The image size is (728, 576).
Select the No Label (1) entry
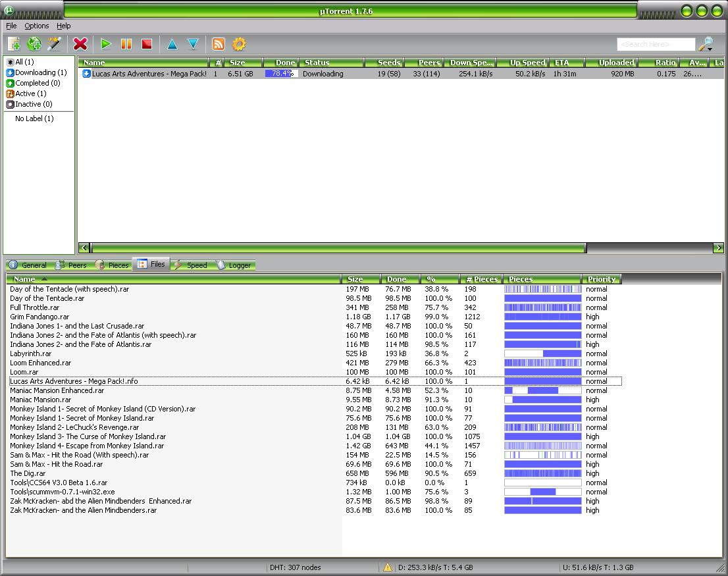[x=34, y=118]
